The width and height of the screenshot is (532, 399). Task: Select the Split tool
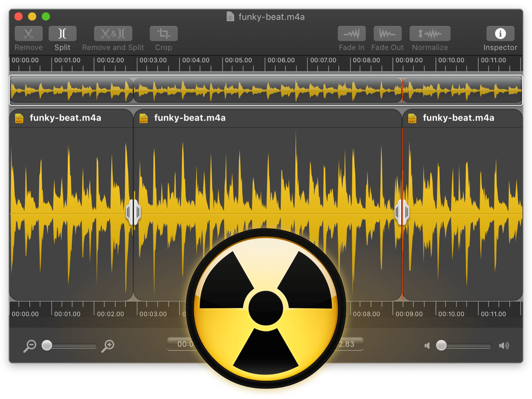[x=63, y=34]
